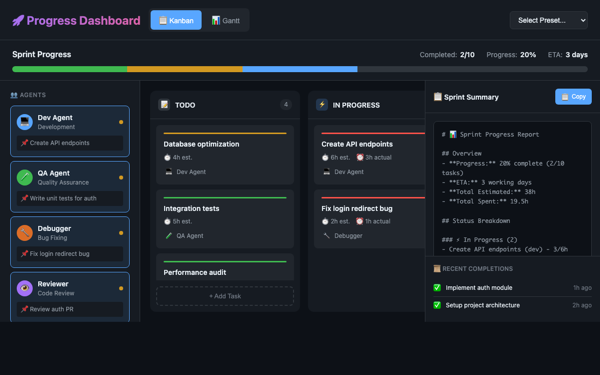Click pin icon in Debugger agent card
Viewport: 600px width, 375px height.
24,254
